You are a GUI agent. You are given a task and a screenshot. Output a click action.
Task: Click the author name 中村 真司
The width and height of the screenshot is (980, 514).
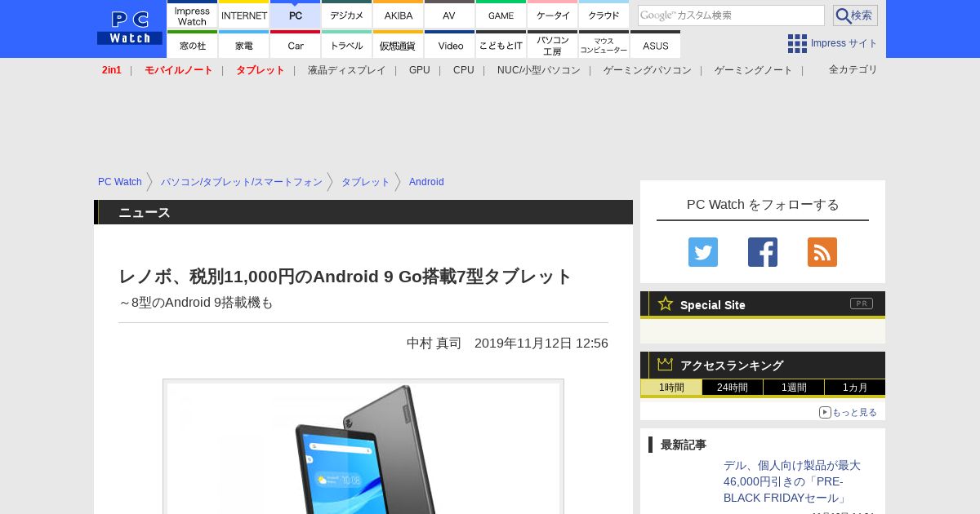pos(434,343)
